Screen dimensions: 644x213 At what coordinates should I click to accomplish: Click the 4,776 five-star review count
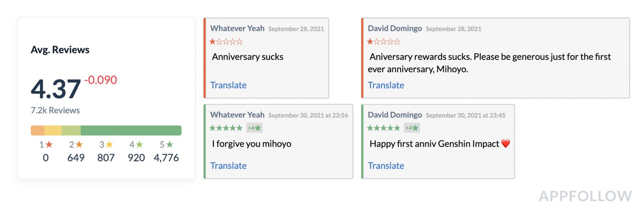(x=166, y=158)
